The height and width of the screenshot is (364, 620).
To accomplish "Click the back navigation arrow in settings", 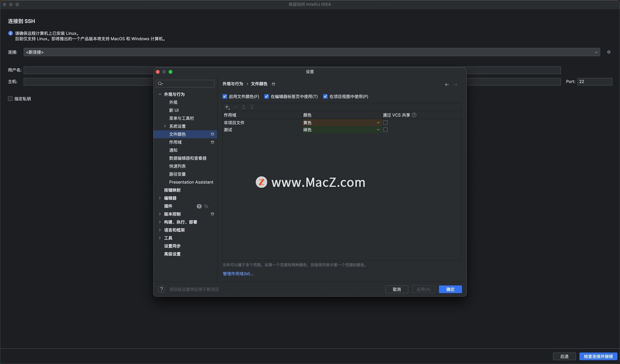I will point(447,85).
